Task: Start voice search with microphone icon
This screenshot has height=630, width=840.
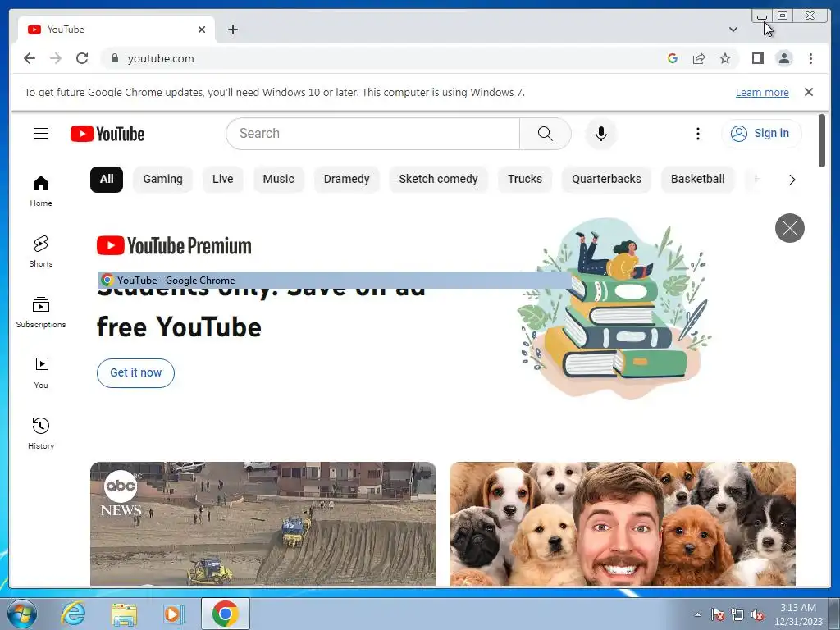Action: coord(601,134)
